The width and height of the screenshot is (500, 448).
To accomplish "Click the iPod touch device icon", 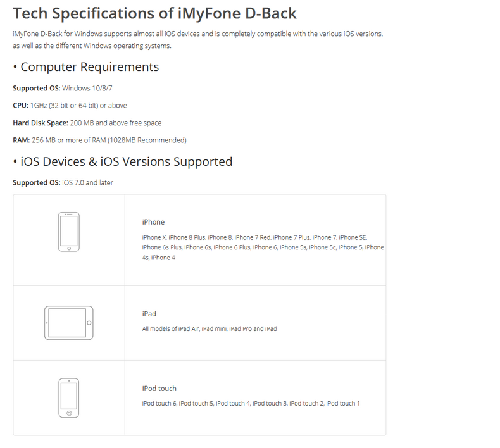I will [68, 398].
